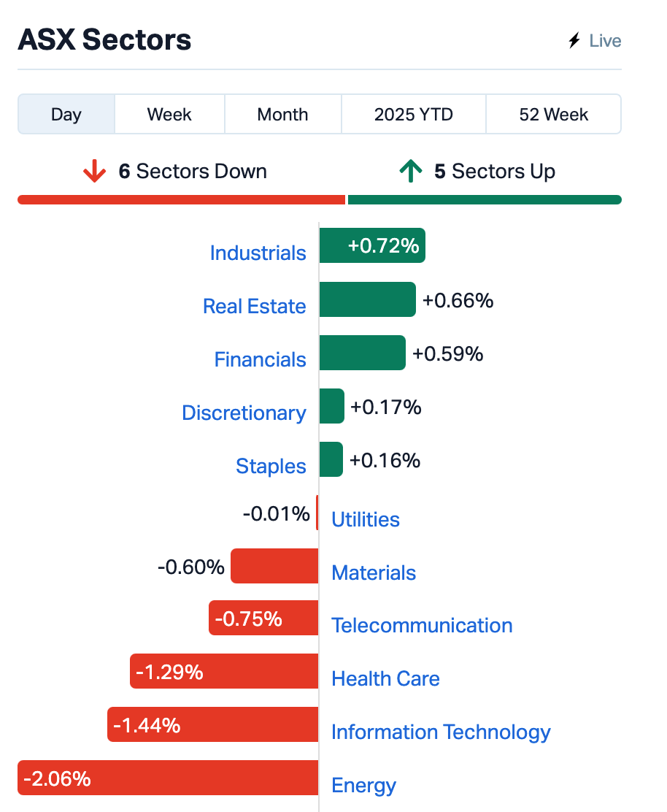Click the lightning bolt Live icon
The image size is (667, 812).
coord(574,40)
